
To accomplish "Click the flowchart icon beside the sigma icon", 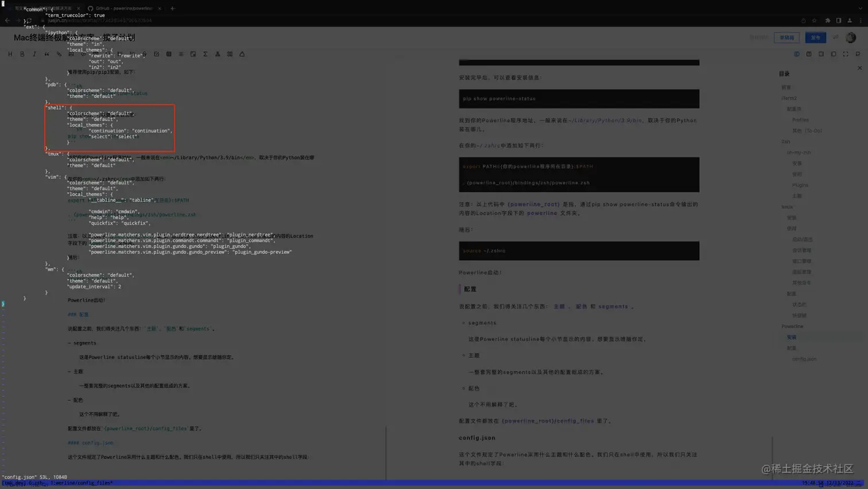I will [218, 54].
